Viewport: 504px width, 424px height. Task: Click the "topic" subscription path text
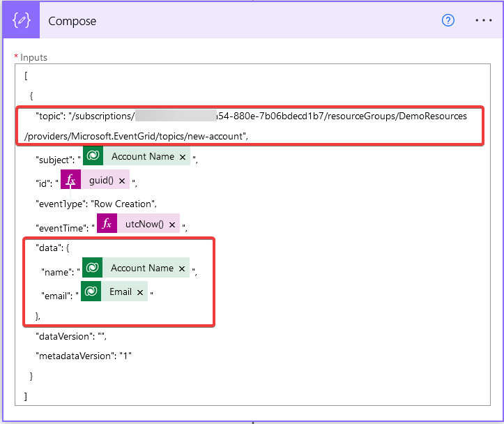(251, 116)
